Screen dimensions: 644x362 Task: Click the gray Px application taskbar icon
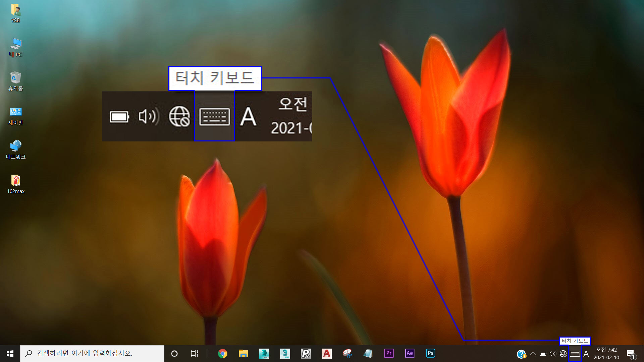(306, 354)
